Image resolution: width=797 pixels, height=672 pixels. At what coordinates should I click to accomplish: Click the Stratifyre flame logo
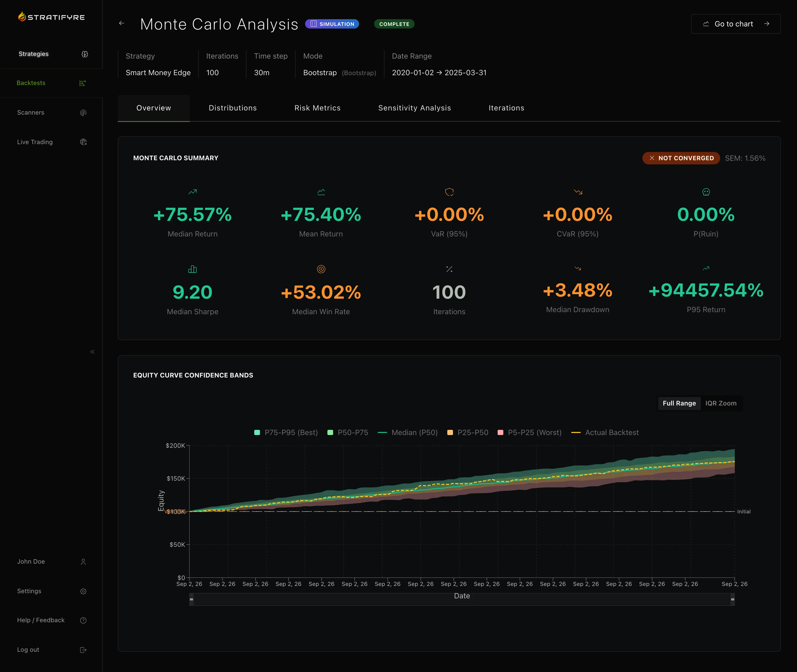point(22,16)
